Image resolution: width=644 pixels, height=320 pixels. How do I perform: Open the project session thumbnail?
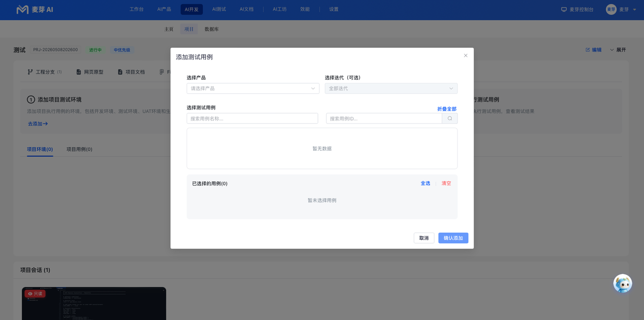(x=94, y=303)
